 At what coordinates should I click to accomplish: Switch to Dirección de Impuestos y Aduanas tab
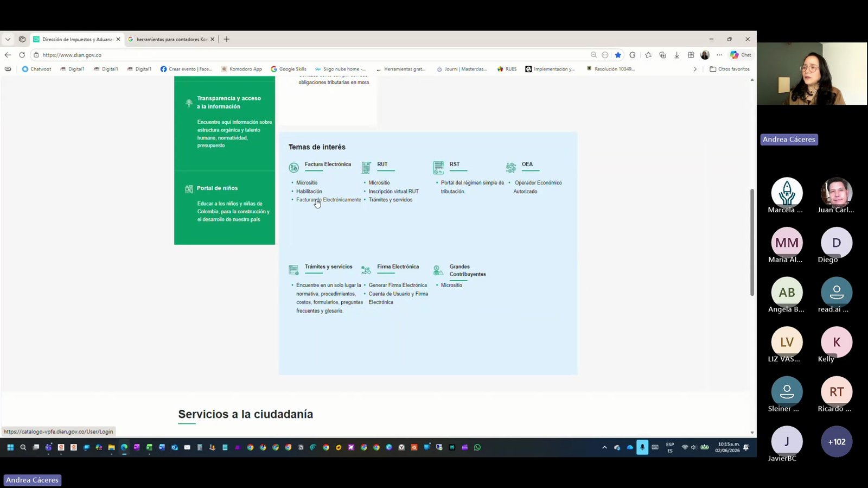(76, 39)
